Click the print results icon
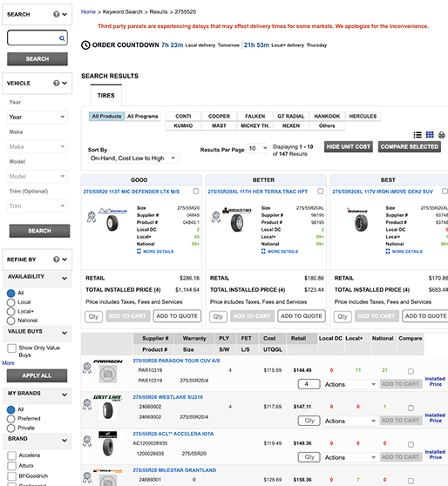The height and width of the screenshot is (486, 448). [442, 135]
